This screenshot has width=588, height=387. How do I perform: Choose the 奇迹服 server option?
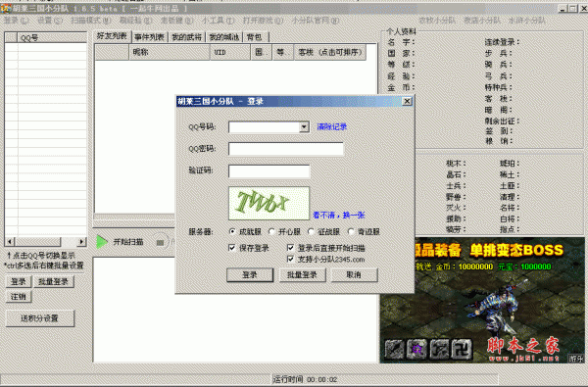[x=351, y=232]
